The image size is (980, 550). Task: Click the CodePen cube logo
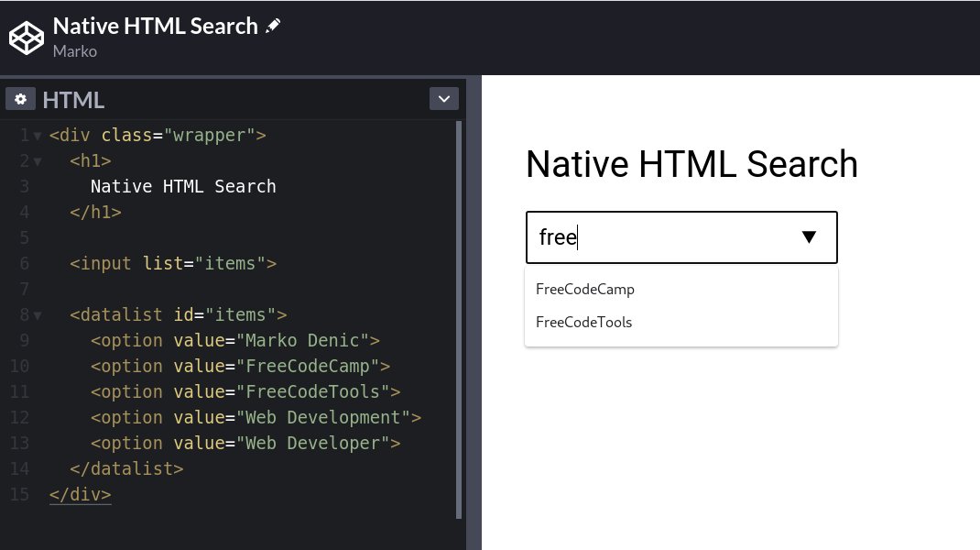[26, 37]
